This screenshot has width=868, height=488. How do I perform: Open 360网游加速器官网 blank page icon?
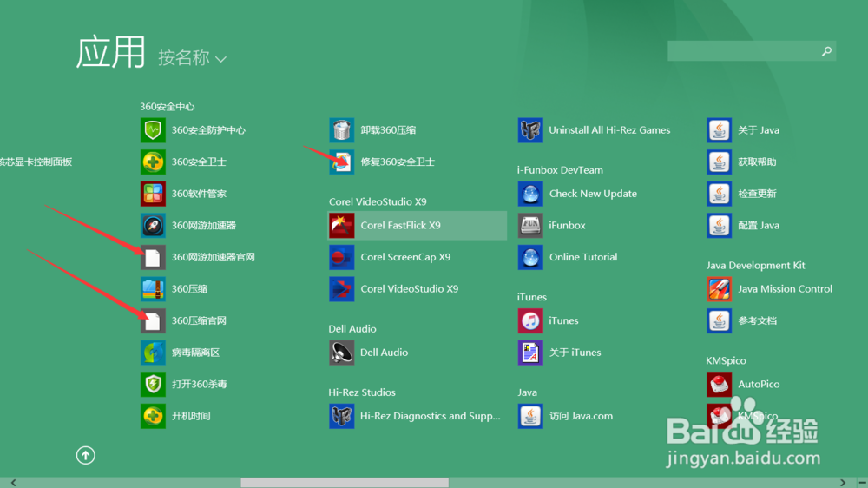(x=153, y=257)
